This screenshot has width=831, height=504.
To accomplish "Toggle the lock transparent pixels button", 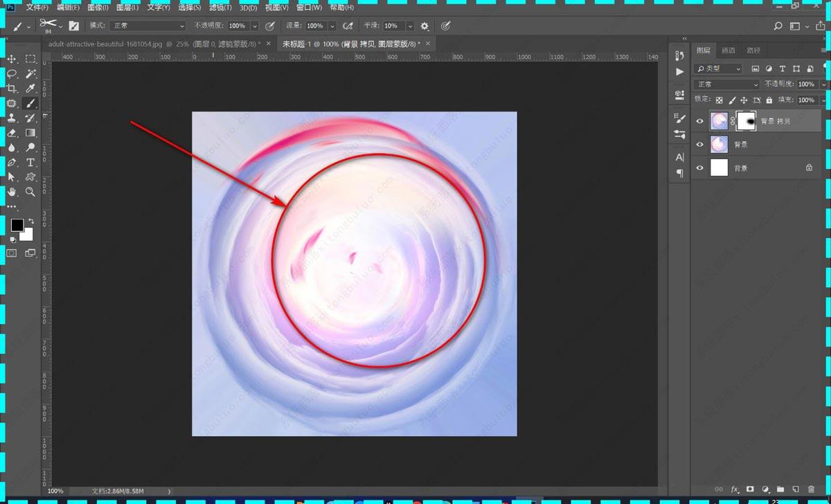I will pos(719,100).
